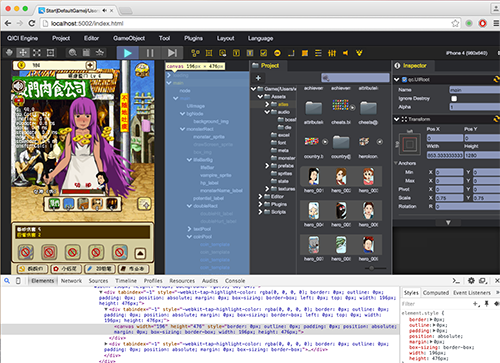Click the magnifier zoom tool in the toolbar
The width and height of the screenshot is (500, 363).
[72, 53]
